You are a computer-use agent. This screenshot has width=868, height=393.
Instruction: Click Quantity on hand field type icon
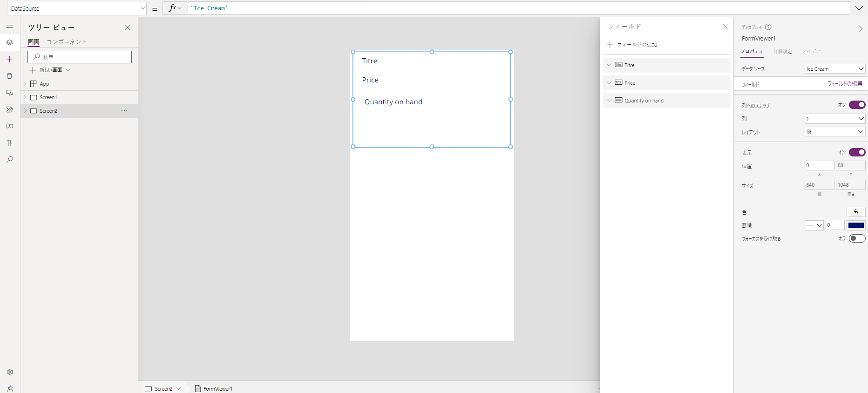point(618,100)
